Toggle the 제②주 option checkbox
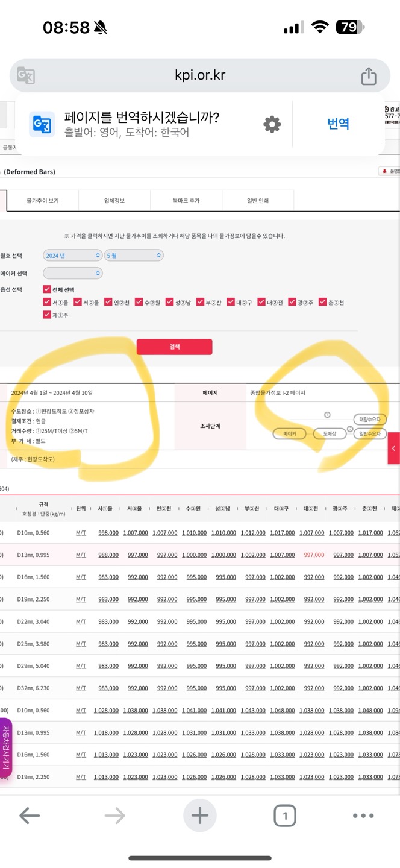 pos(47,315)
